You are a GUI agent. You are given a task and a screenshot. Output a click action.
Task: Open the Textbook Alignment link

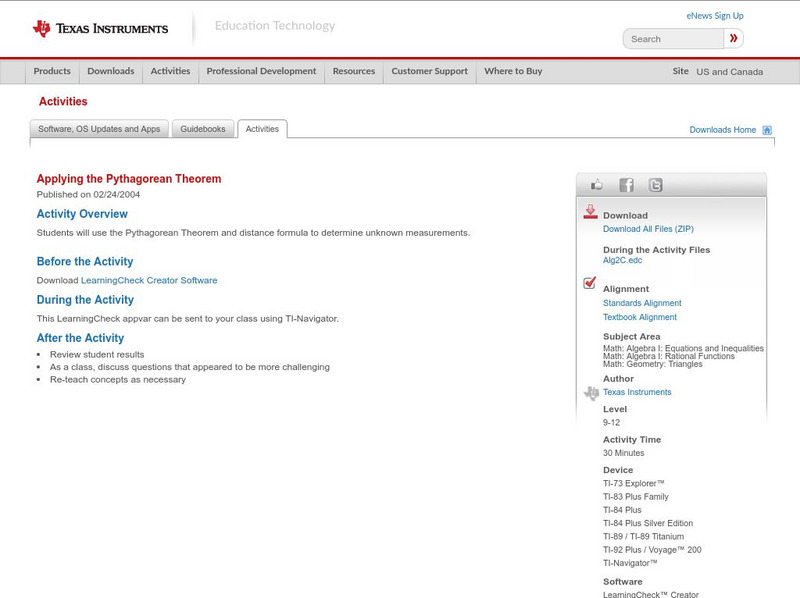click(640, 317)
